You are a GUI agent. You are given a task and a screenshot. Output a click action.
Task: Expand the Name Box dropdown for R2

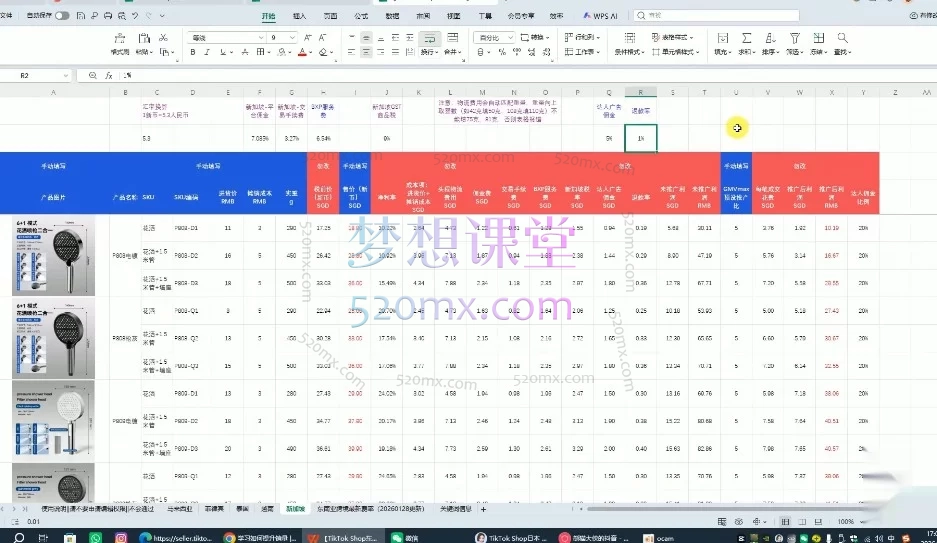tap(65, 75)
